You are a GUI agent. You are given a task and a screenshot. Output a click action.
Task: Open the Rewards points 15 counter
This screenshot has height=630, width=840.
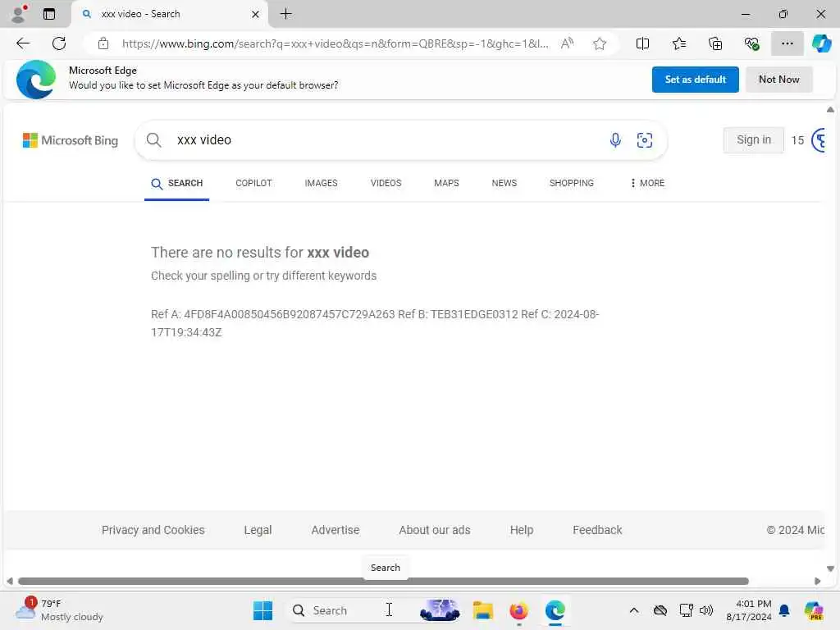coord(807,140)
